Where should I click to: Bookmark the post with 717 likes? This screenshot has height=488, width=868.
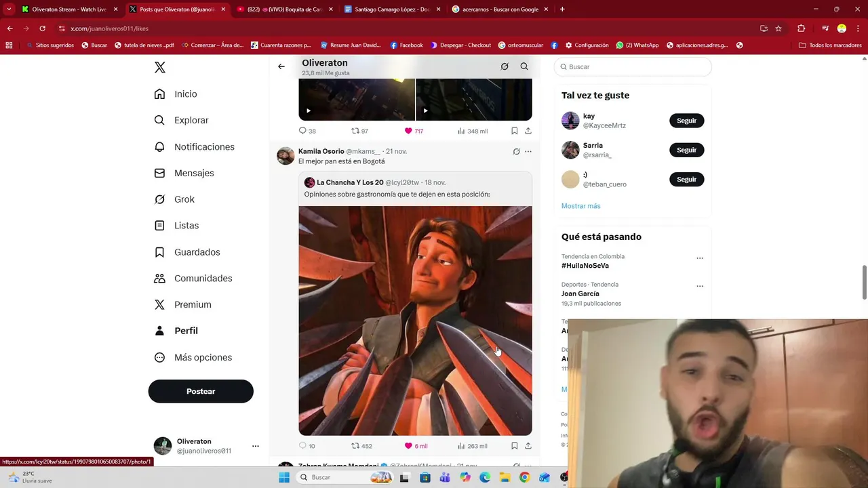[x=514, y=131]
